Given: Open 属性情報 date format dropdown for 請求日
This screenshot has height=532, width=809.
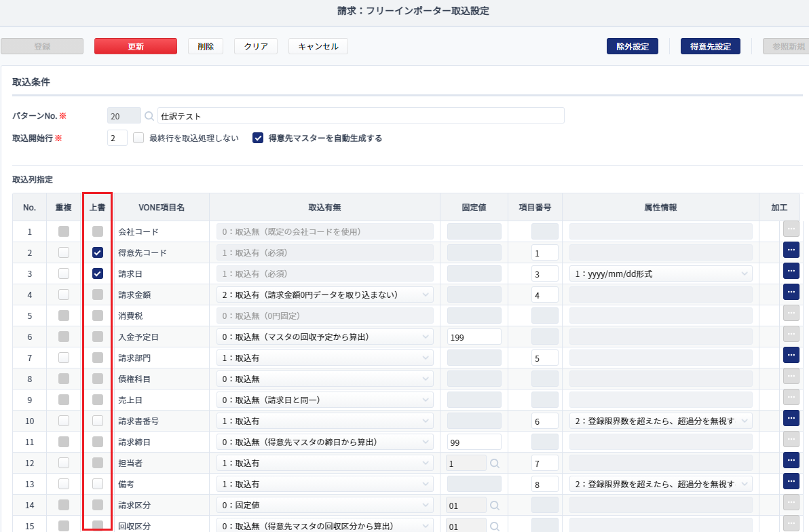Looking at the screenshot, I should point(660,273).
